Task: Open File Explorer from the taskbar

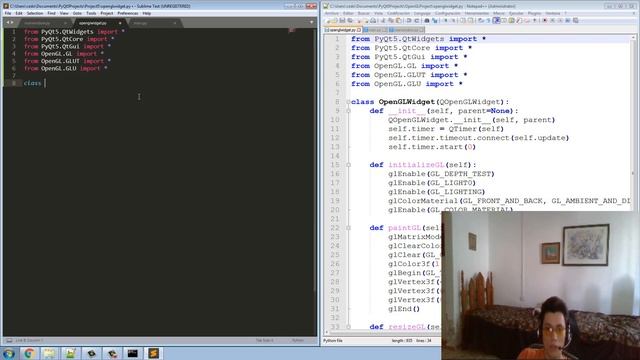Action: (49, 353)
